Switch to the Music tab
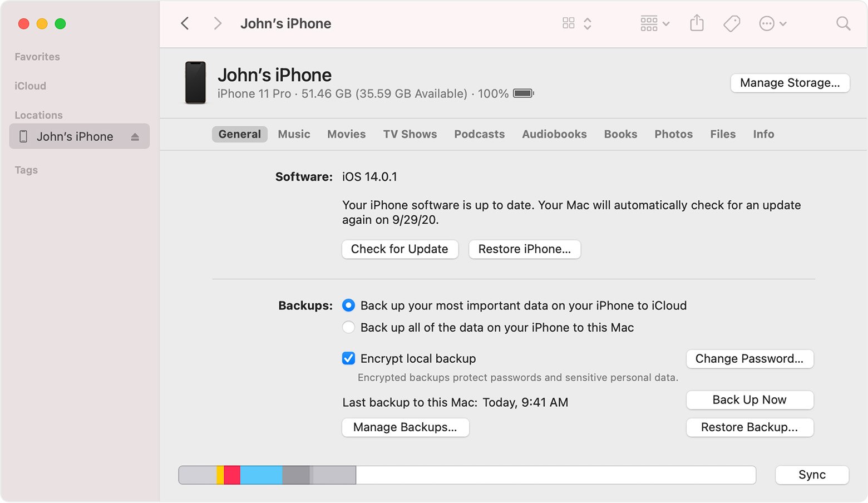 tap(294, 134)
